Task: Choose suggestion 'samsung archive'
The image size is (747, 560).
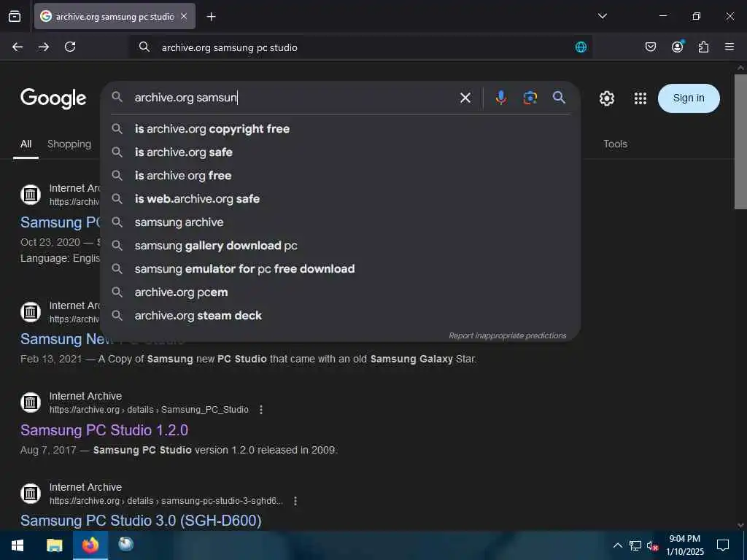Action: point(340,222)
